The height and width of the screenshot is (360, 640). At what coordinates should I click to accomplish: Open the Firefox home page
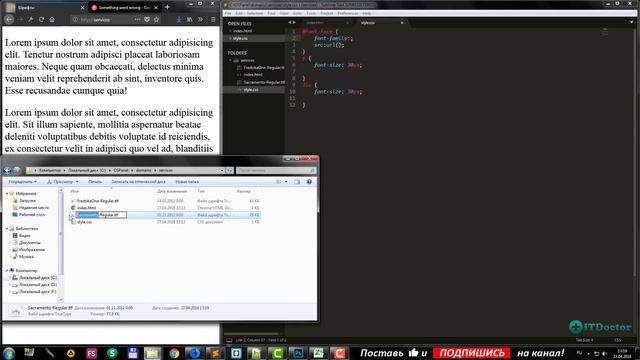52,19
